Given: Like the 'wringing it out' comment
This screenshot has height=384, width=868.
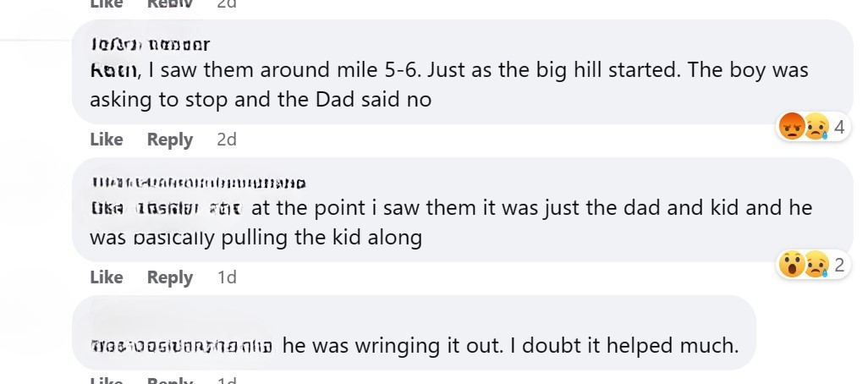Looking at the screenshot, I should point(107,380).
